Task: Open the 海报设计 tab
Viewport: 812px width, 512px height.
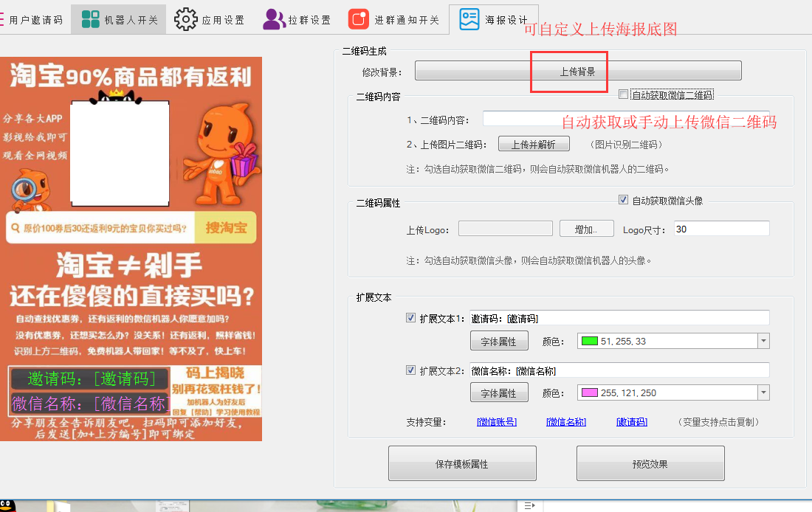Action: [494, 20]
